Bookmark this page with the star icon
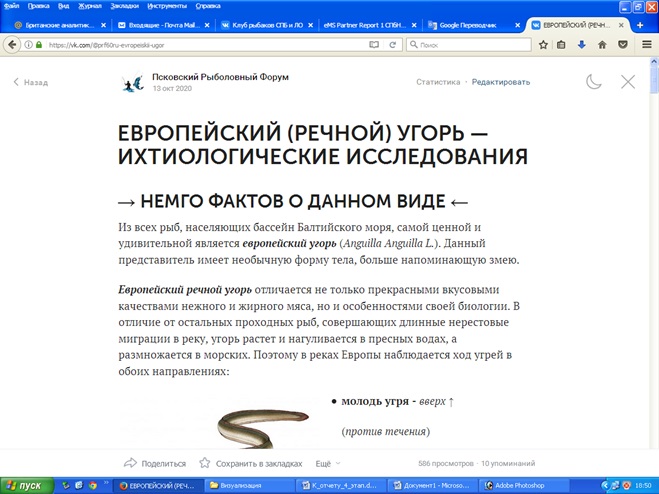 (543, 45)
